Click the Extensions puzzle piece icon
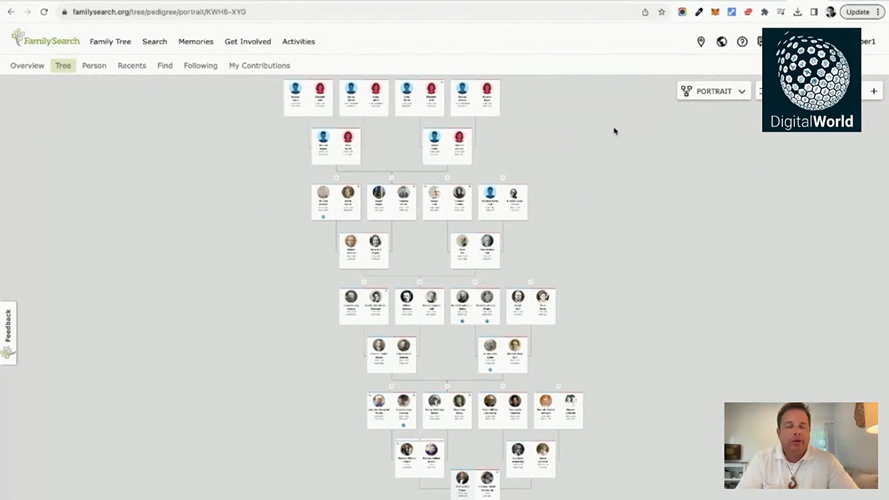This screenshot has height=500, width=889. [765, 12]
